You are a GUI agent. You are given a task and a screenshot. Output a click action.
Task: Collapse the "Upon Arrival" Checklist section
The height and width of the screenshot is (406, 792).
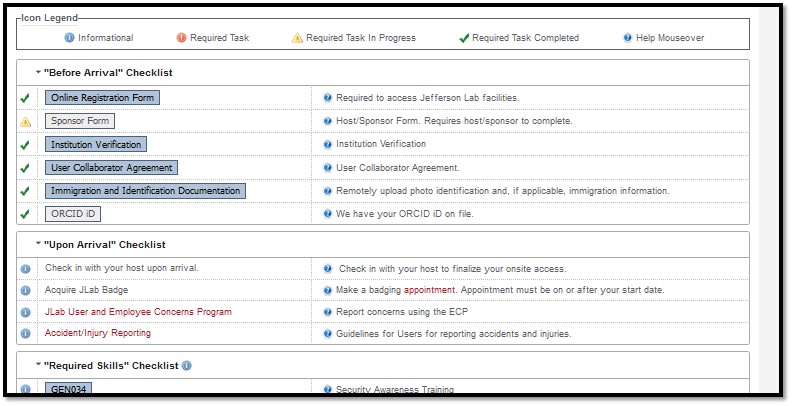[x=38, y=244]
